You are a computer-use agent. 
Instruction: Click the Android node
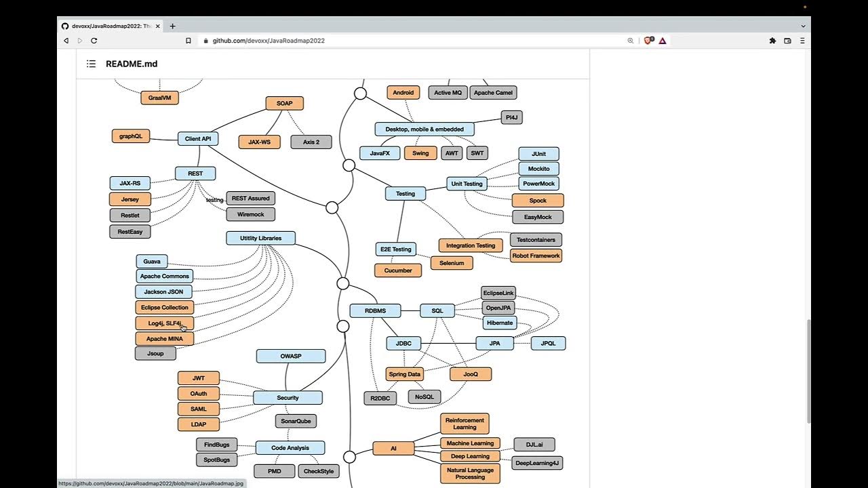tap(403, 92)
